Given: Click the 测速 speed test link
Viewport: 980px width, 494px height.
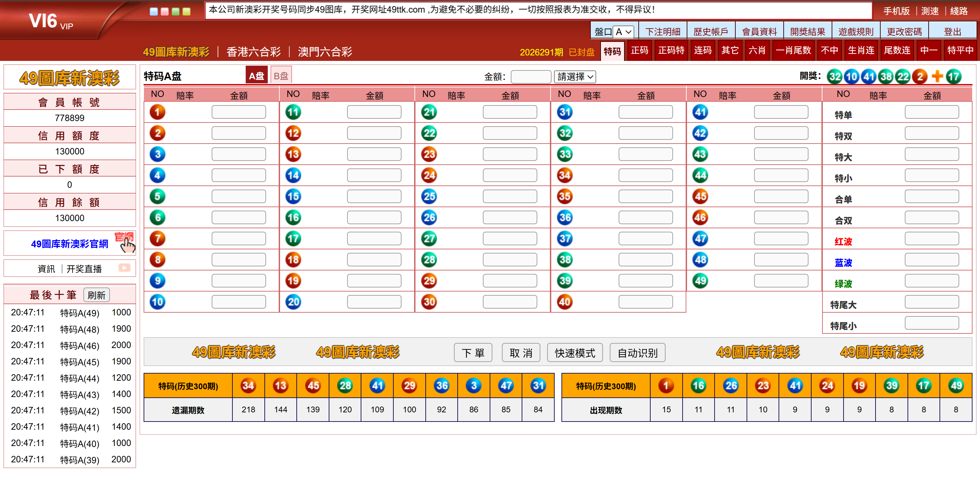Looking at the screenshot, I should (x=930, y=11).
